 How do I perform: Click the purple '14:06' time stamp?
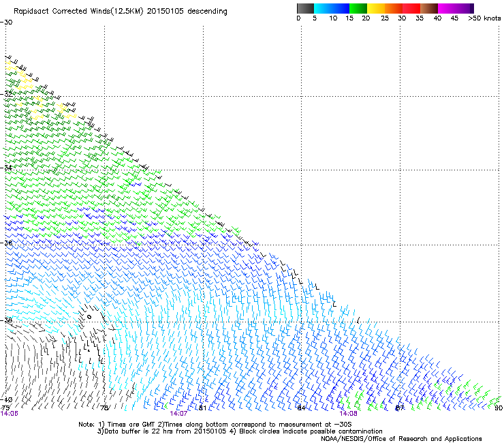pyautogui.click(x=10, y=414)
